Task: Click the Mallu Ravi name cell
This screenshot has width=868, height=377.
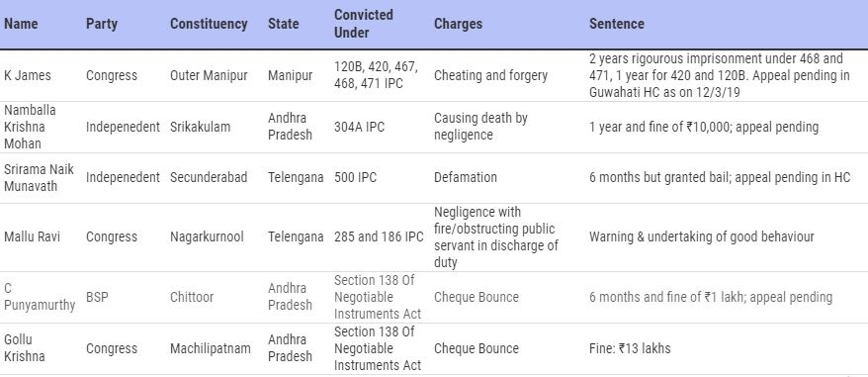Action: 32,236
